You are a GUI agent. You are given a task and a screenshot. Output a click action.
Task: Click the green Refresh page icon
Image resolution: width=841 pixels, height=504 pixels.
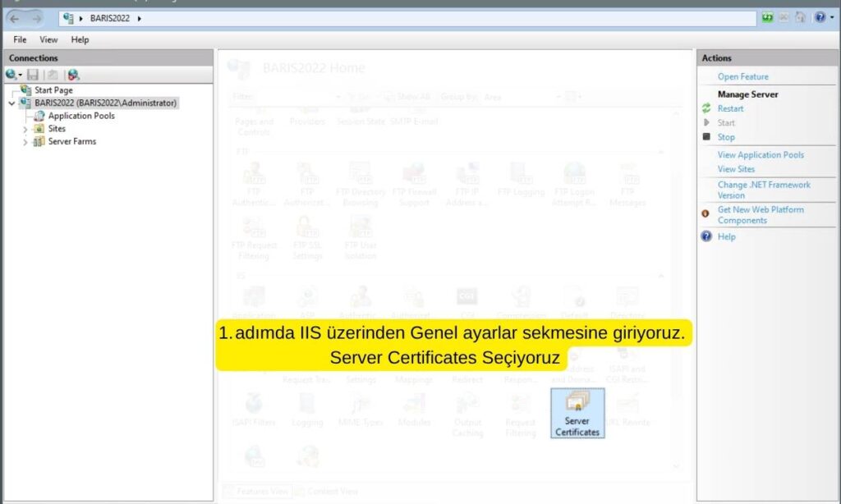(768, 18)
